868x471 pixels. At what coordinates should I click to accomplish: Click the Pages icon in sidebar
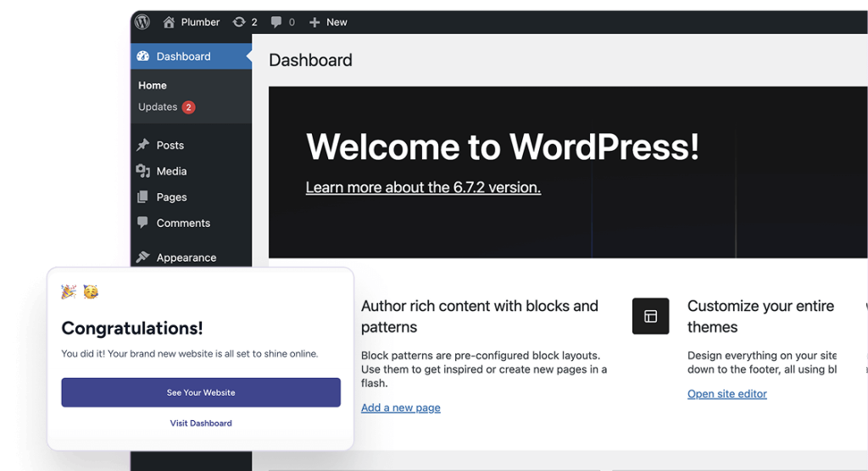143,197
